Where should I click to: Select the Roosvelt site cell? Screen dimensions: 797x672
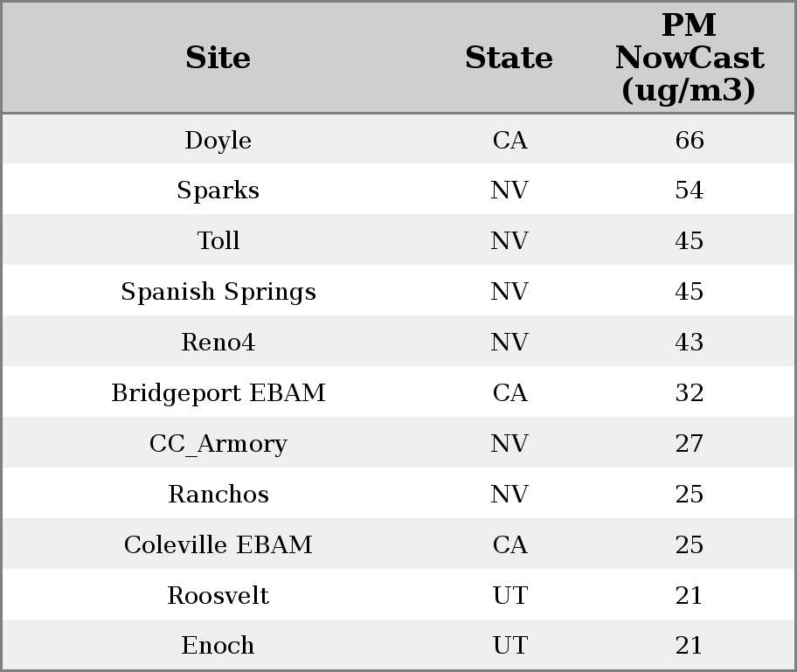point(218,596)
